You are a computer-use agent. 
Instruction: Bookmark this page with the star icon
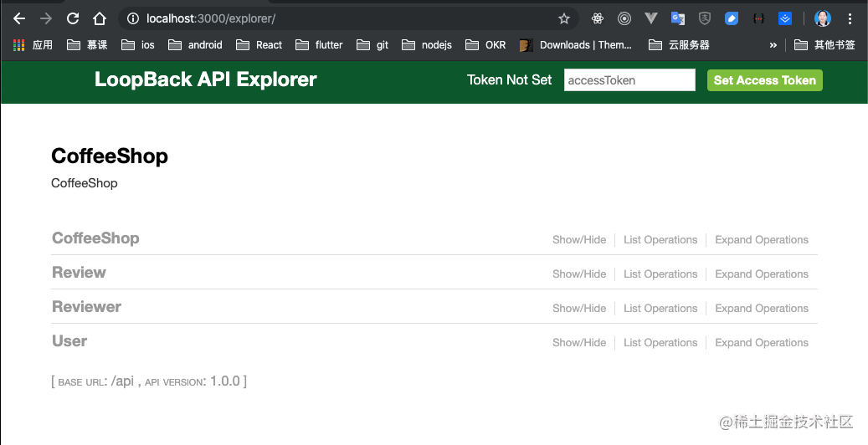pyautogui.click(x=564, y=18)
